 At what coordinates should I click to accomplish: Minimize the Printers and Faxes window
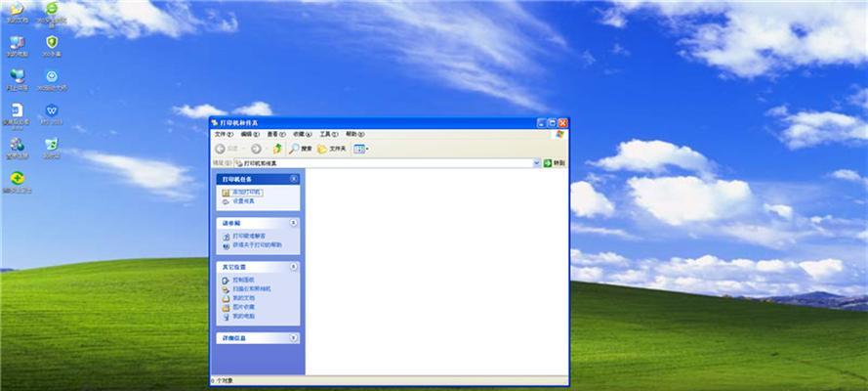pyautogui.click(x=541, y=123)
